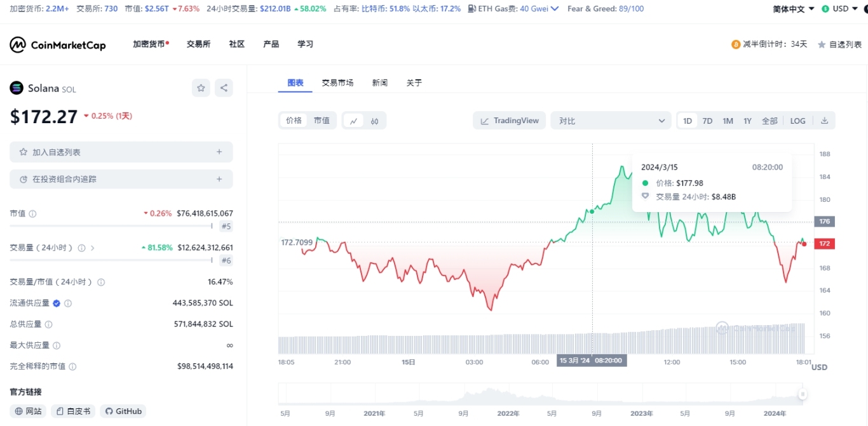The height and width of the screenshot is (426, 868).
Task: Click the verified badge next to 流通供应量
Action: click(x=57, y=303)
